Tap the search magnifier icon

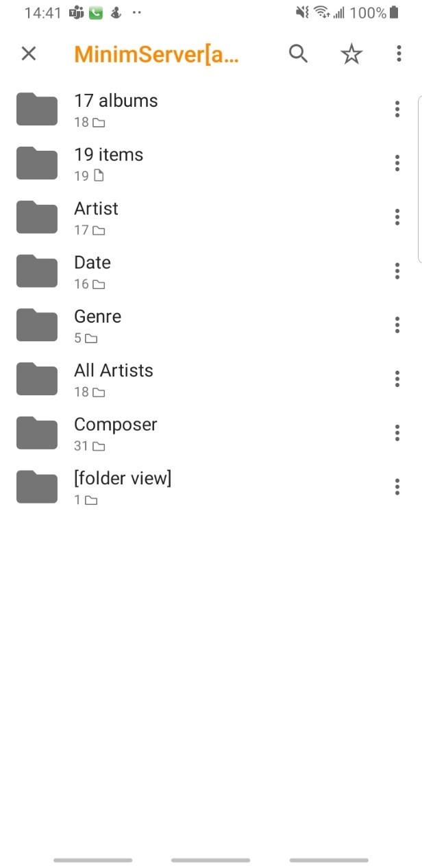[298, 53]
